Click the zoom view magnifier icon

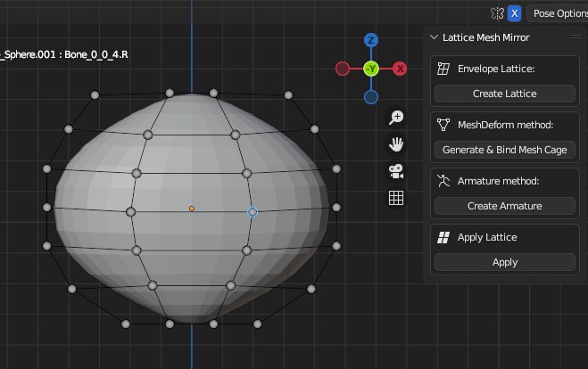click(x=396, y=118)
